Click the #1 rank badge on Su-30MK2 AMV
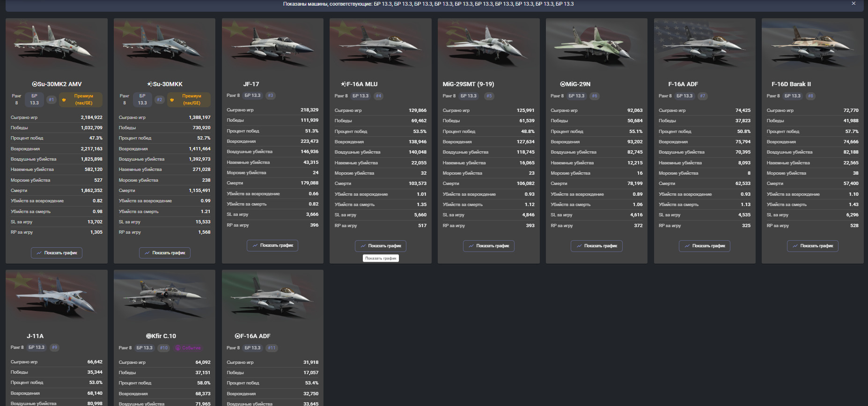The width and height of the screenshot is (868, 406). [x=51, y=100]
